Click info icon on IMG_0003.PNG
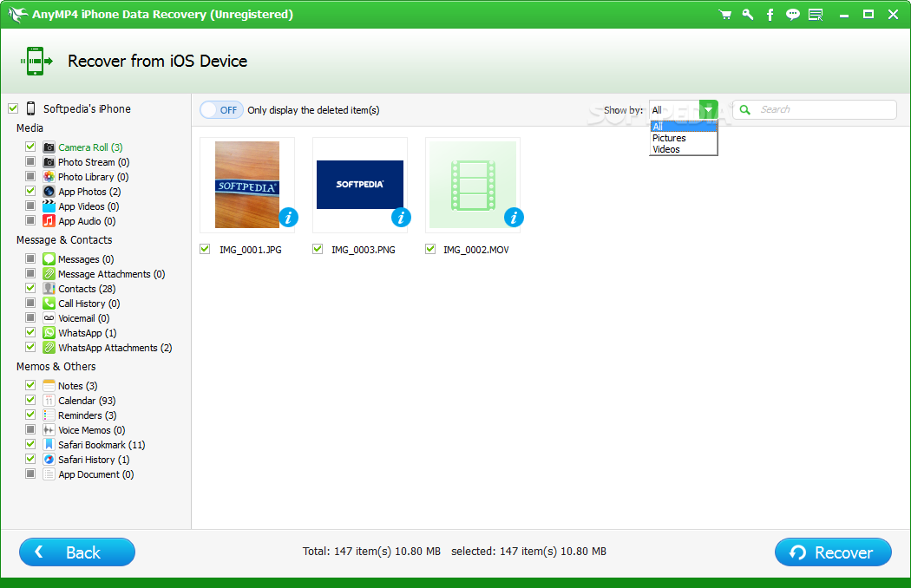This screenshot has height=588, width=911. pos(401,218)
